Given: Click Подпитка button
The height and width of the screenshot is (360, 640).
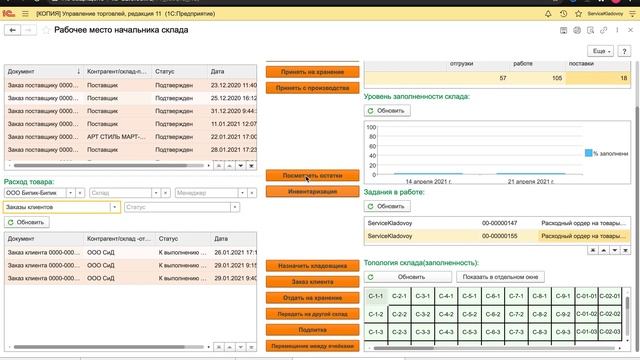Looking at the screenshot, I should click(x=313, y=330).
